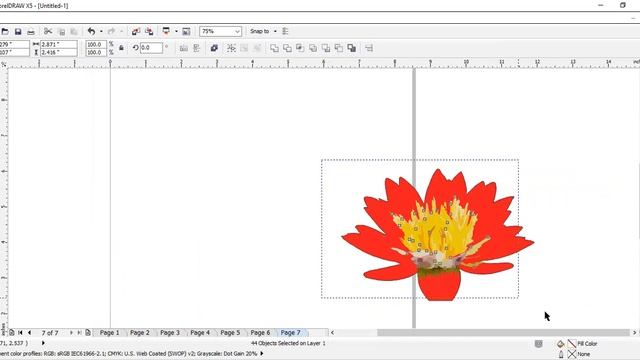The height and width of the screenshot is (360, 640).
Task: Click the horizontal scrollbar thumb
Action: (x=503, y=333)
